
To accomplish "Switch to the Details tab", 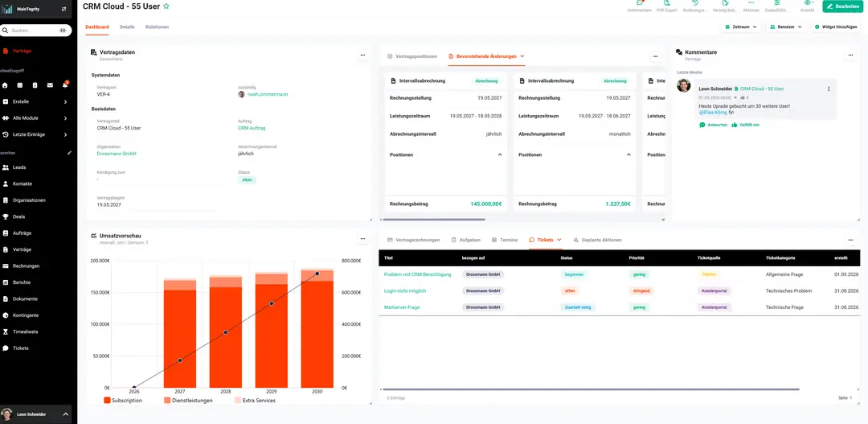I will click(127, 27).
